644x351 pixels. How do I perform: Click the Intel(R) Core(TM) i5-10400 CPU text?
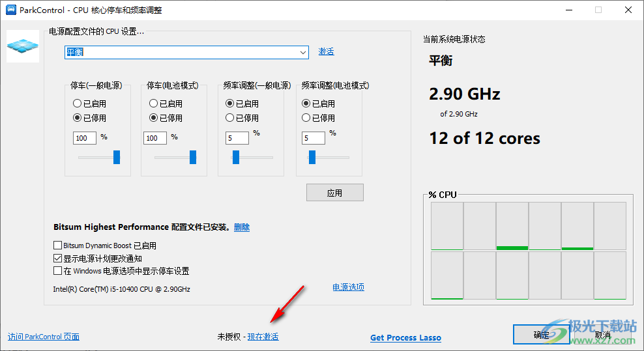[122, 289]
